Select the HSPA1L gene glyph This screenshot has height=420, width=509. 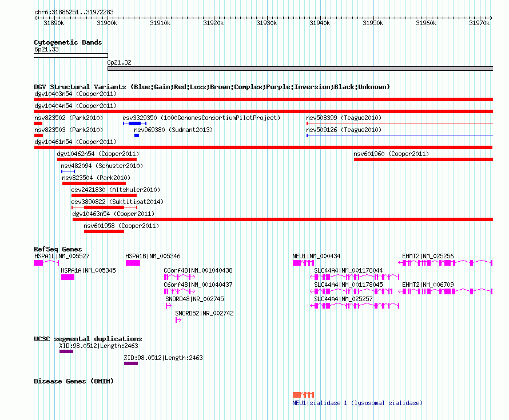(46, 263)
